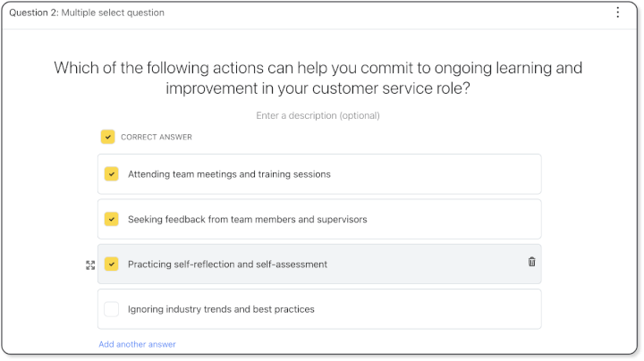
Task: Click the "Multiple select question" type label
Action: tap(113, 13)
